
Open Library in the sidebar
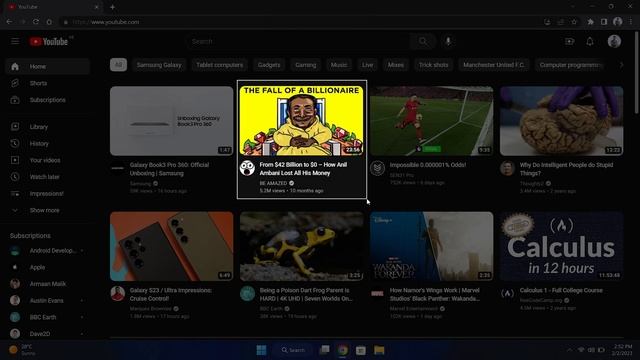click(x=48, y=127)
